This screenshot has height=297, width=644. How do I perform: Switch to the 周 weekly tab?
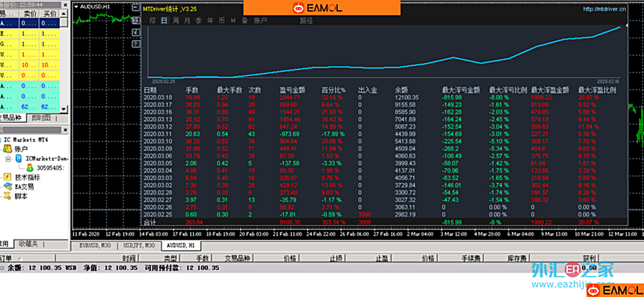175,20
